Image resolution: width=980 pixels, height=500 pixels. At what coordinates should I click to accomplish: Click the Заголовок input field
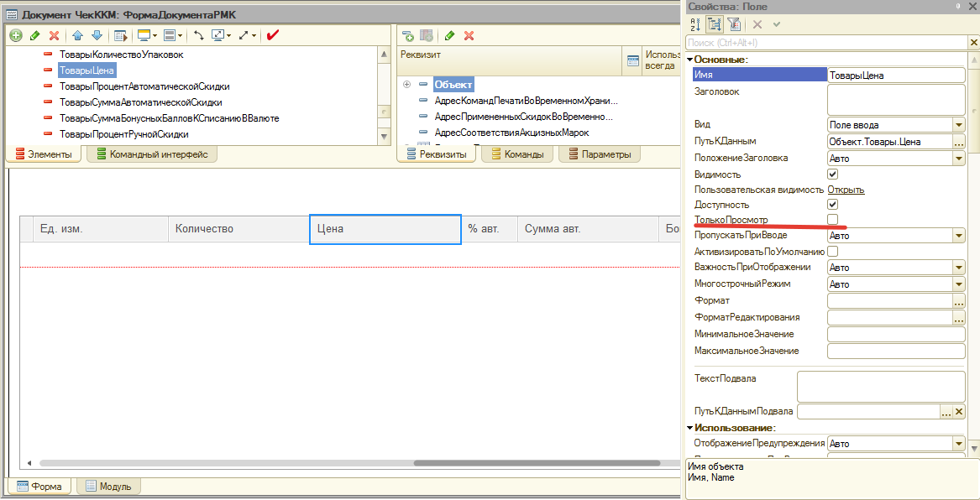click(x=896, y=99)
